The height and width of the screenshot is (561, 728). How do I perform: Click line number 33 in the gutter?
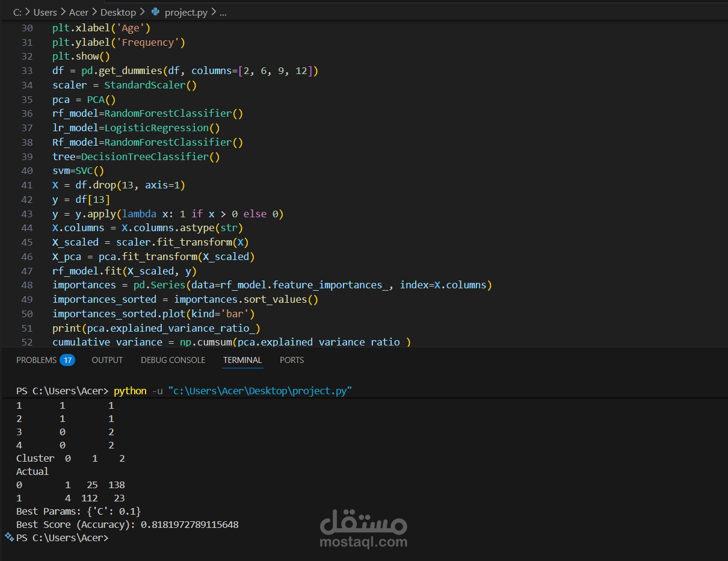(27, 70)
